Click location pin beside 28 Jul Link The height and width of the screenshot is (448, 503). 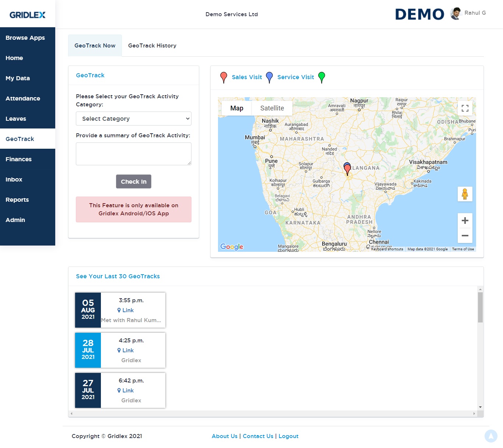pyautogui.click(x=119, y=350)
